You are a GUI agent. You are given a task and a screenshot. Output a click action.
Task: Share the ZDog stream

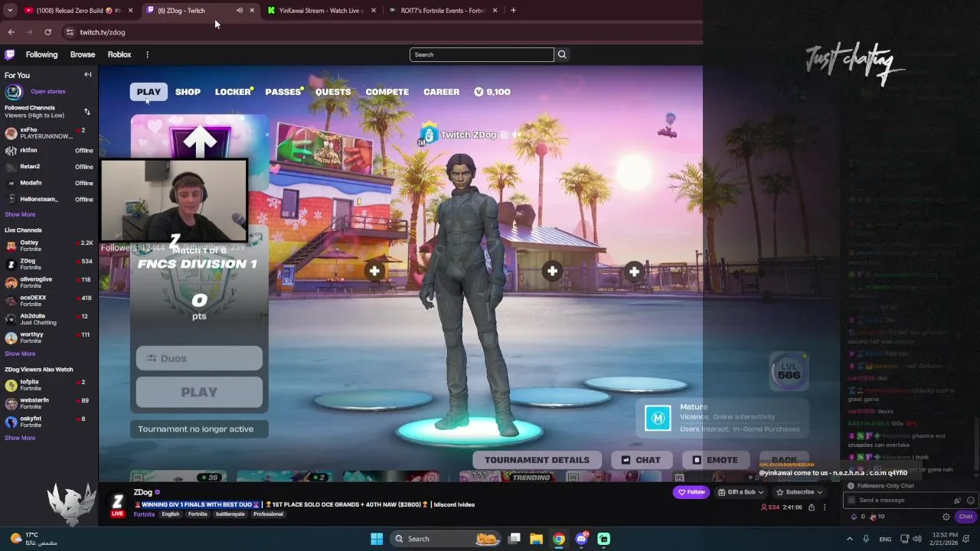[812, 507]
